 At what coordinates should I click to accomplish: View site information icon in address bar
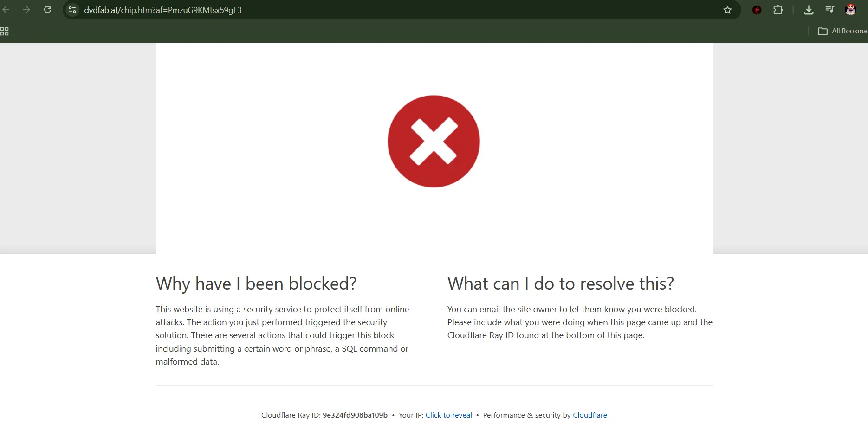tap(72, 10)
